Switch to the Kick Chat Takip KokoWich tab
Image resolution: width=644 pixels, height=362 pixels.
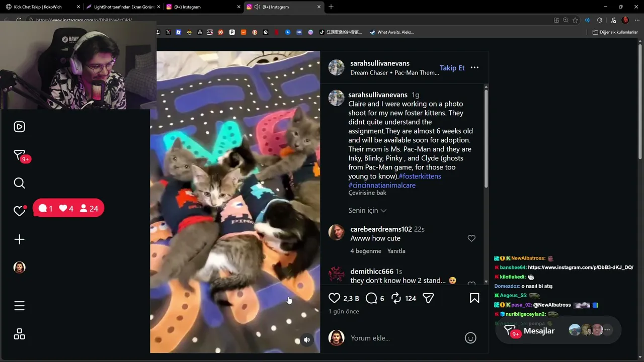(43, 7)
